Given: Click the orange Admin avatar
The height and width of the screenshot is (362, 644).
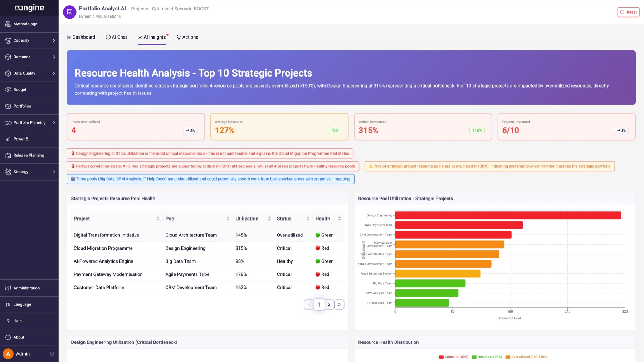Looking at the screenshot, I should 8,354.
